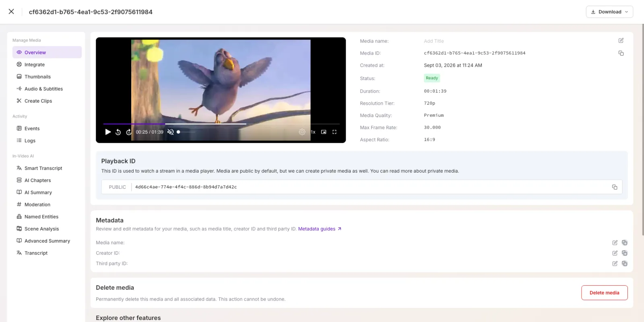Open Advanced Summary page
The height and width of the screenshot is (322, 644).
(47, 241)
